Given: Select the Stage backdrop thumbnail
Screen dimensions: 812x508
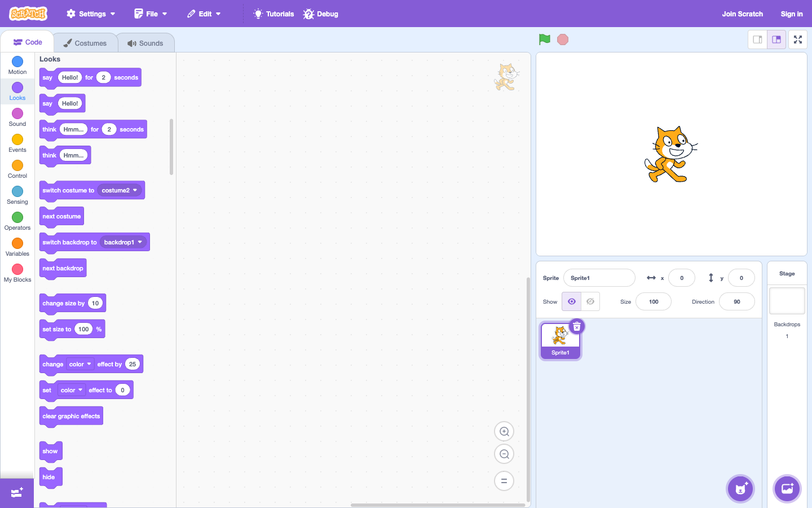Looking at the screenshot, I should [787, 301].
